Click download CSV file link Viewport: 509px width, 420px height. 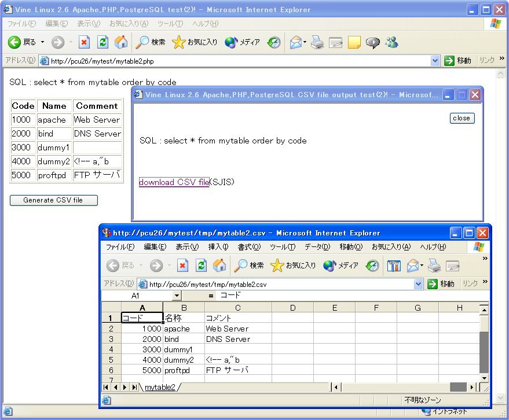point(174,182)
